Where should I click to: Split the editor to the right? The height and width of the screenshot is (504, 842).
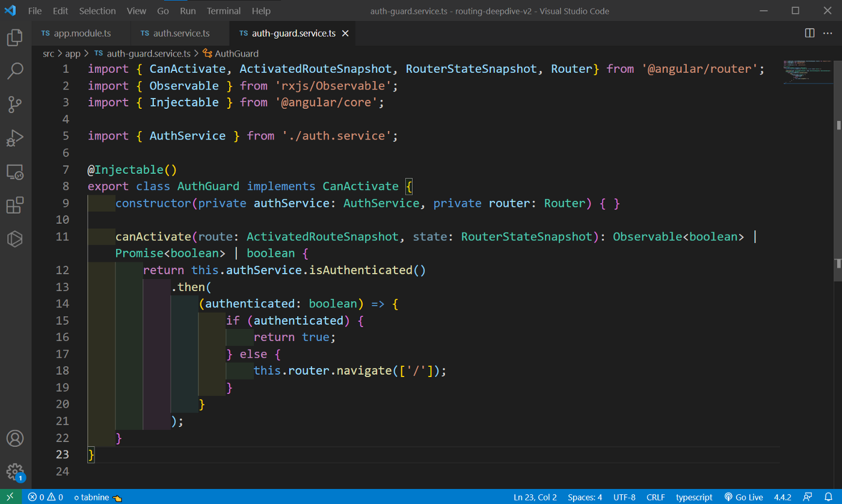pyautogui.click(x=810, y=33)
